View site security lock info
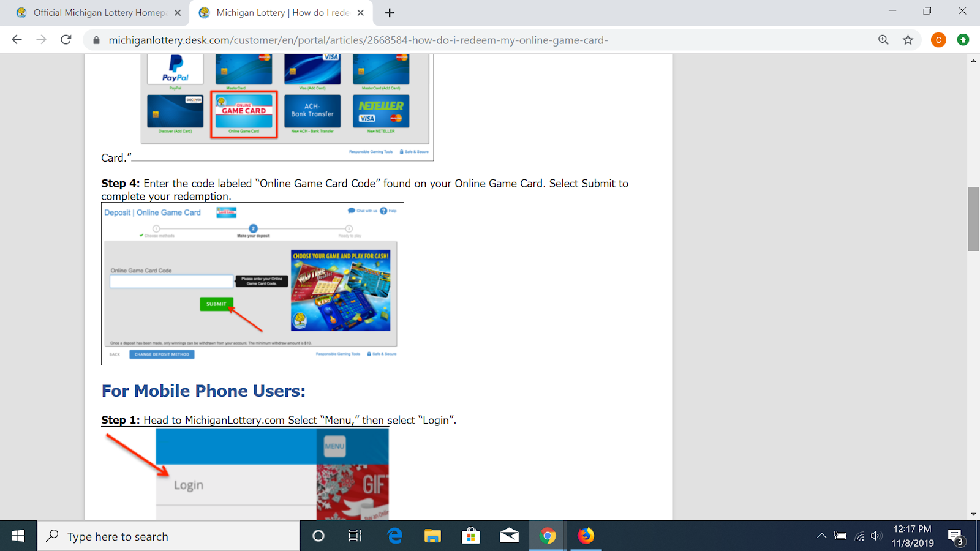980x551 pixels. tap(96, 40)
